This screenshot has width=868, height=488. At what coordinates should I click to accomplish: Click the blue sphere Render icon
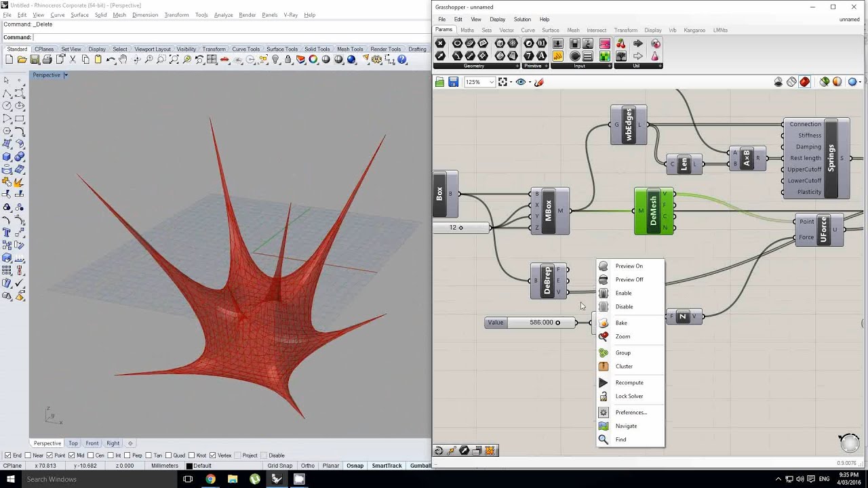pos(351,60)
